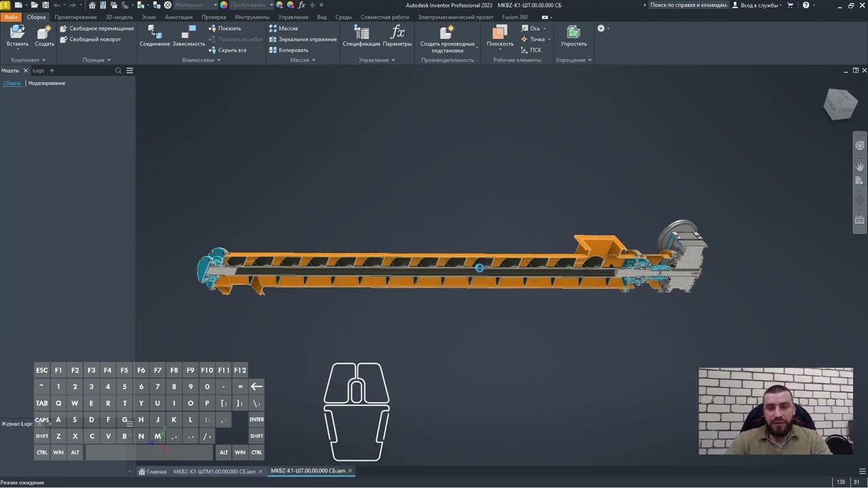868x488 pixels.
Task: Click the Ось work axis tool
Action: (531, 28)
